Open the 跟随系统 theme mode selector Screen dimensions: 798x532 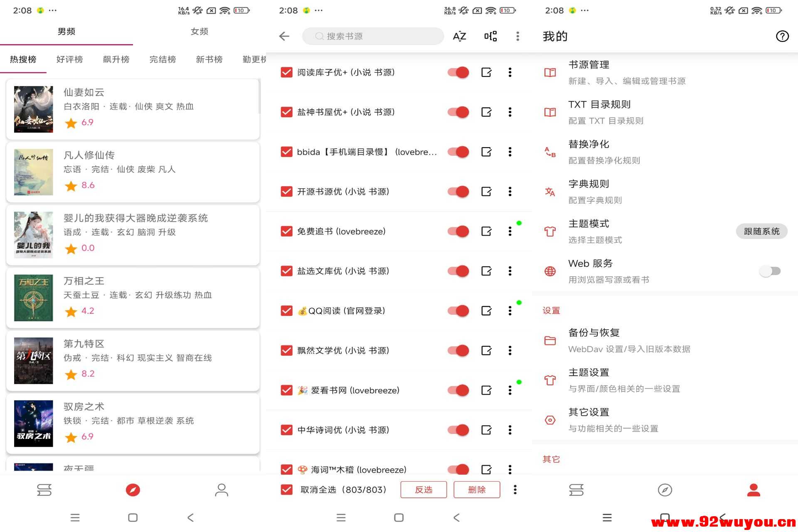pos(761,231)
